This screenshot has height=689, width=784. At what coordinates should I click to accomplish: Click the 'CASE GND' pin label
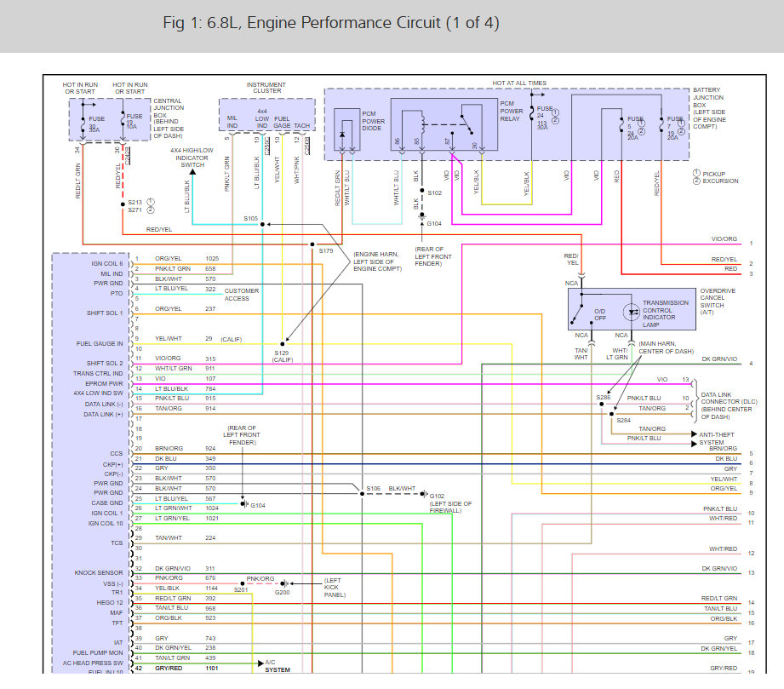pos(107,502)
